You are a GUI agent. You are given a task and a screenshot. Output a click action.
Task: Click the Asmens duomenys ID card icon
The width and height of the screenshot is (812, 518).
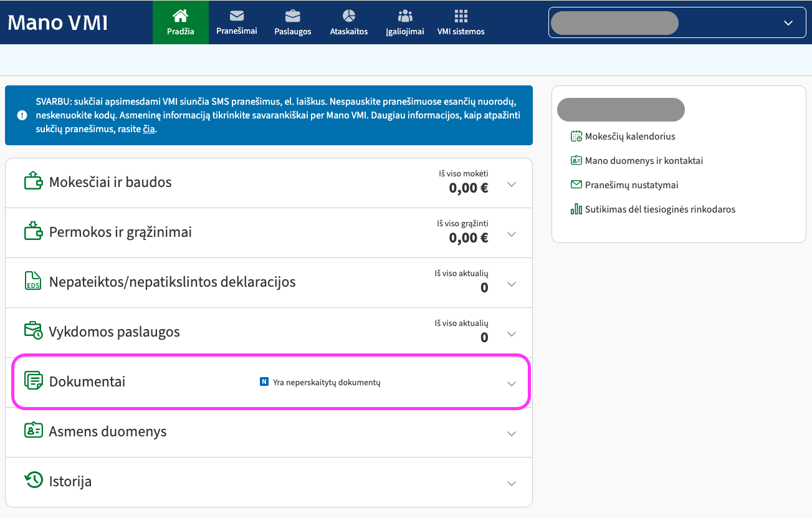point(33,431)
